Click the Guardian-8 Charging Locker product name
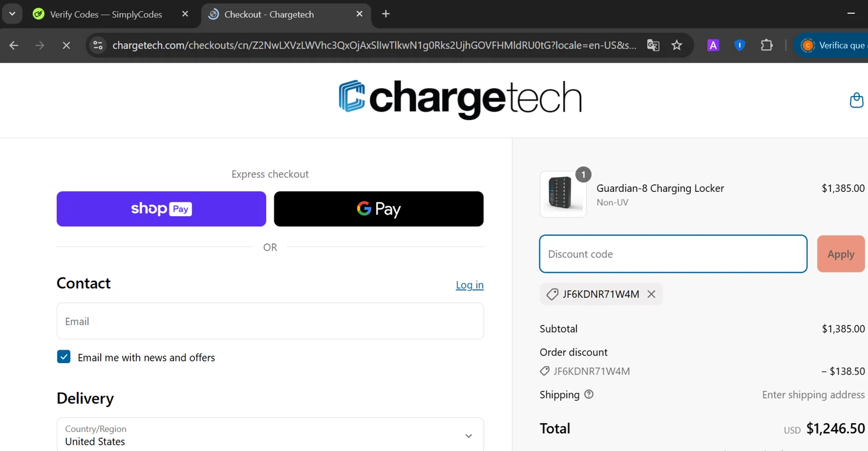The height and width of the screenshot is (451, 868). (x=660, y=188)
